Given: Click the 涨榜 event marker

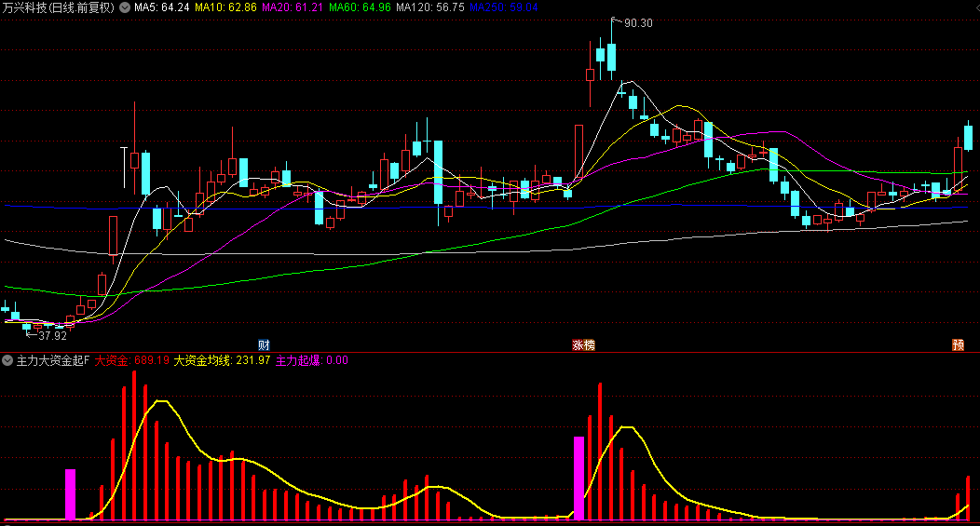Looking at the screenshot, I should point(584,344).
